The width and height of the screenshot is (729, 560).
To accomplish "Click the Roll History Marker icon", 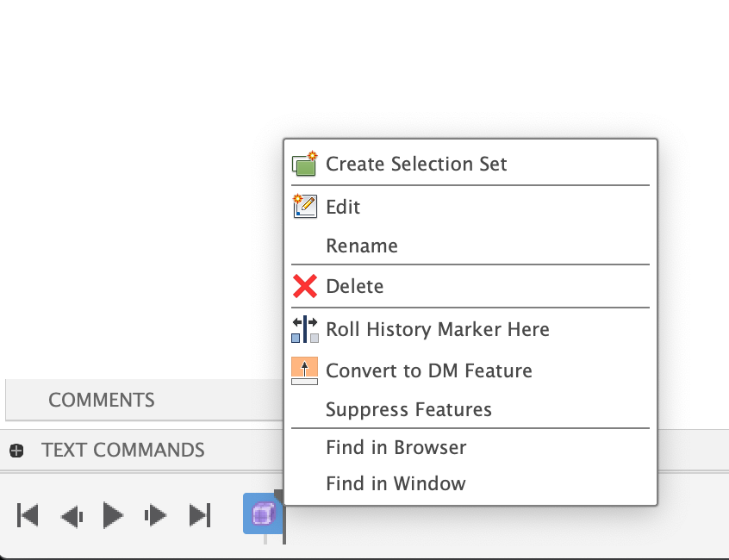I will coord(305,329).
